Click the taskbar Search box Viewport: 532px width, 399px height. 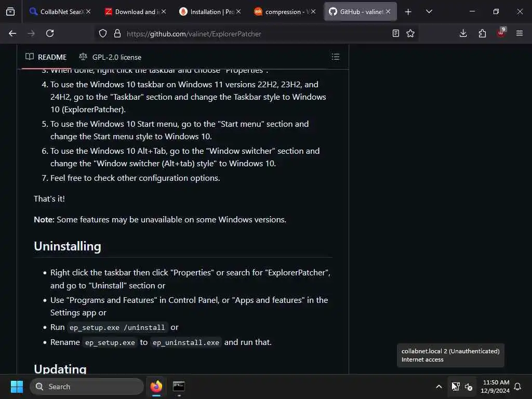coord(87,387)
